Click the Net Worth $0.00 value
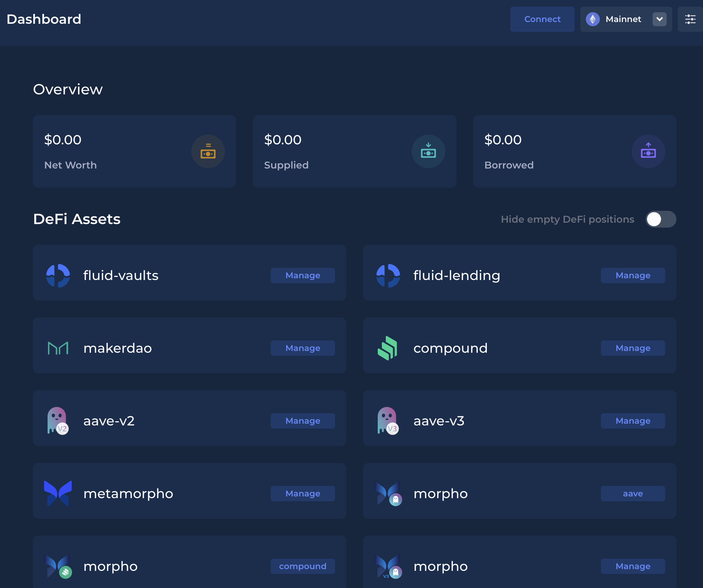 point(63,140)
